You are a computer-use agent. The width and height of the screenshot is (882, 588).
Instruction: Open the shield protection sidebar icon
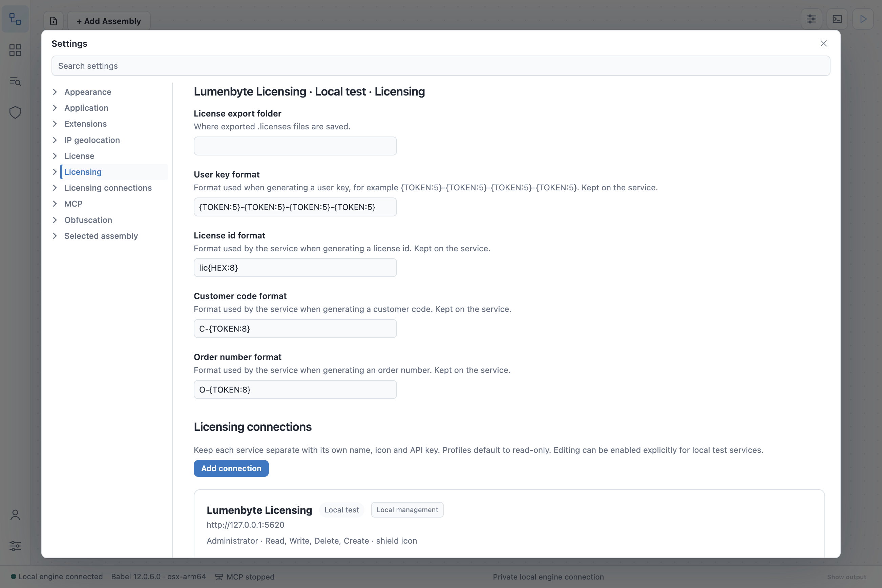pyautogui.click(x=15, y=112)
